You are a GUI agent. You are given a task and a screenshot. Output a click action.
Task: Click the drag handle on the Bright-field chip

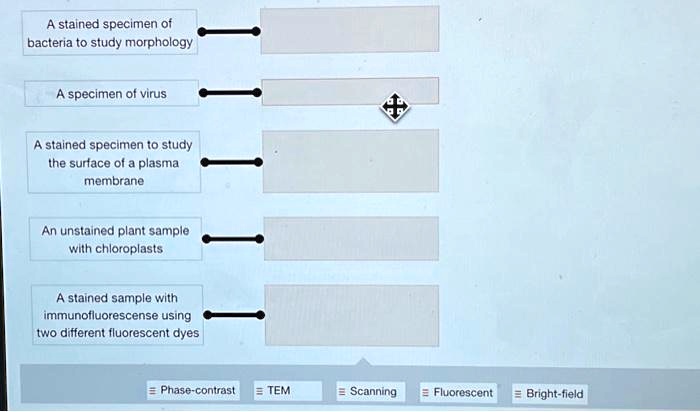click(518, 394)
